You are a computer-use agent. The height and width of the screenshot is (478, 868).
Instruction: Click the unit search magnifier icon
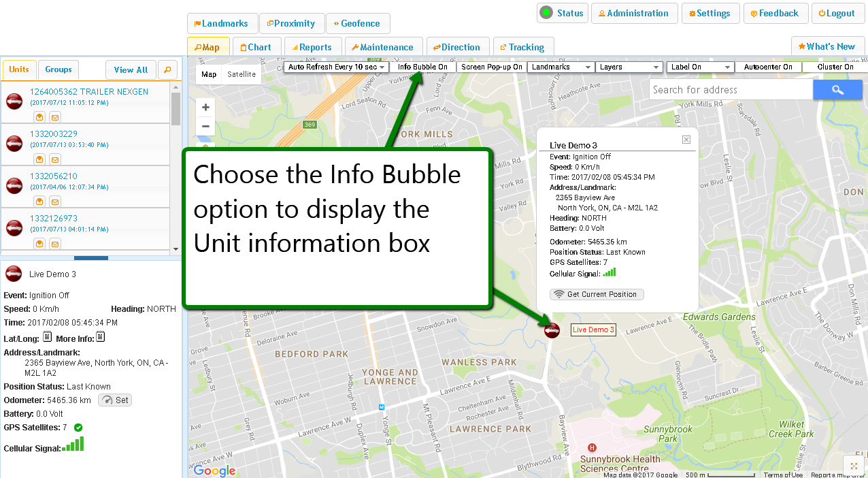coord(167,69)
